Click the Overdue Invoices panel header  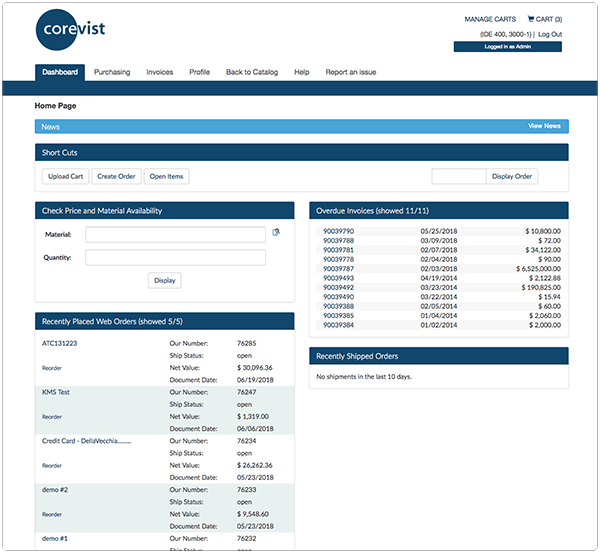(439, 210)
